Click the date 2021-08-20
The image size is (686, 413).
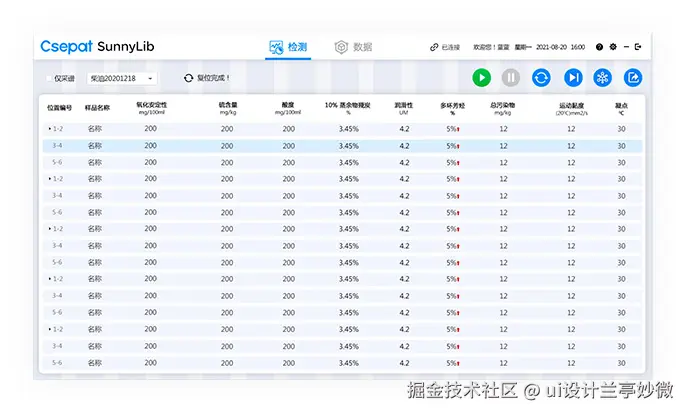tap(551, 47)
